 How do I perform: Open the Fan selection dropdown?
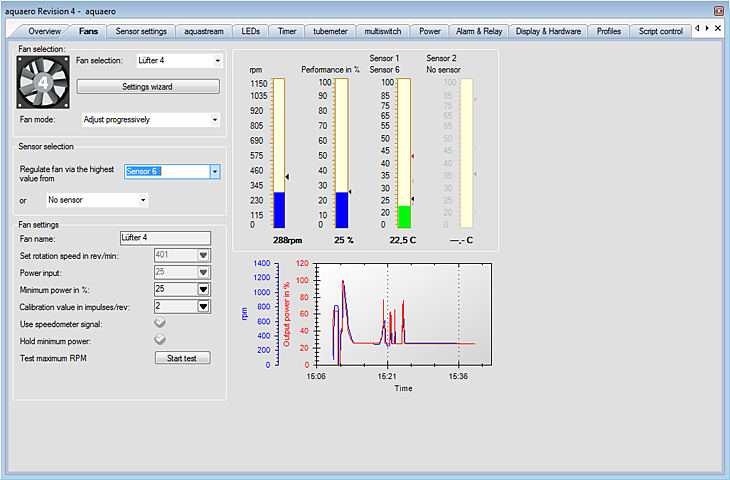pyautogui.click(x=216, y=61)
